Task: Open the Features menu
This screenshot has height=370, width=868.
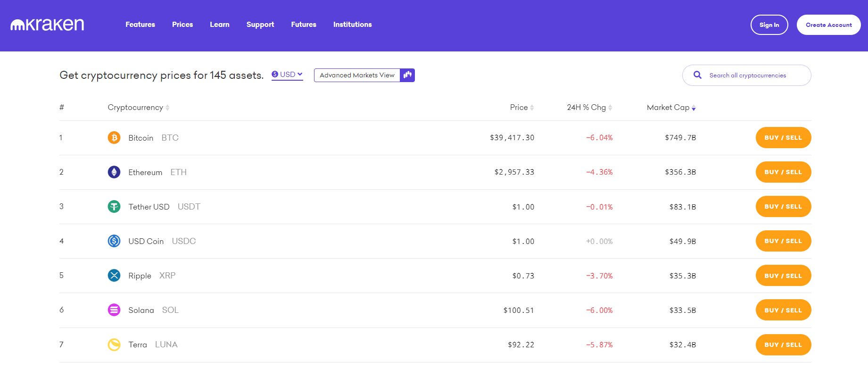Action: 140,25
